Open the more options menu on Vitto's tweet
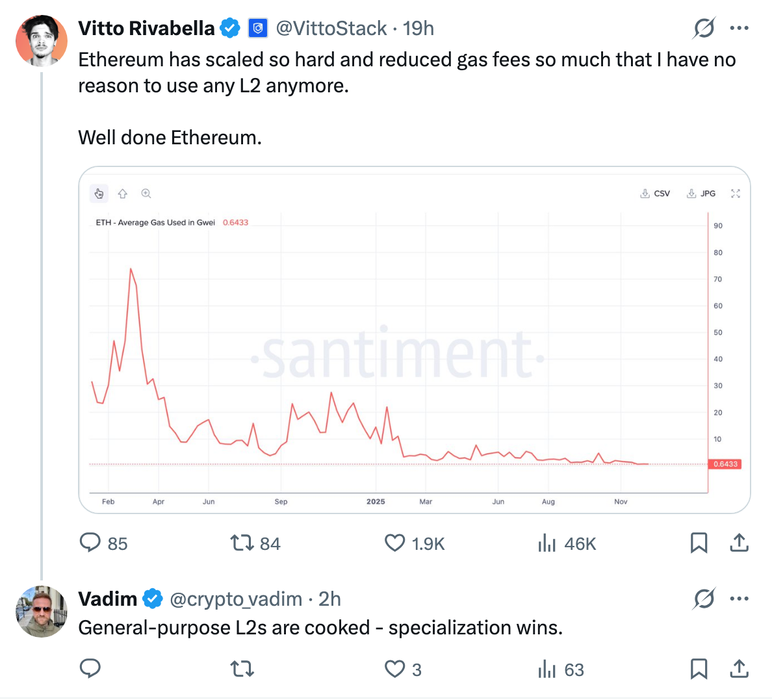This screenshot has height=700, width=772. [x=739, y=28]
